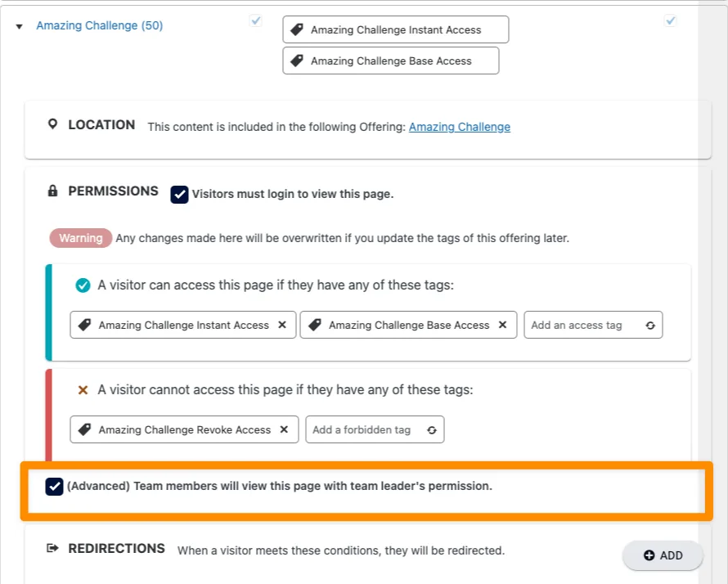Focus the Add an access tag field

582,325
